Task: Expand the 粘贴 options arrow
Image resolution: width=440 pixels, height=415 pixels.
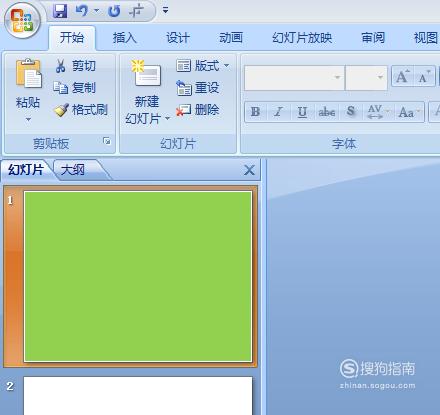Action: coord(28,119)
